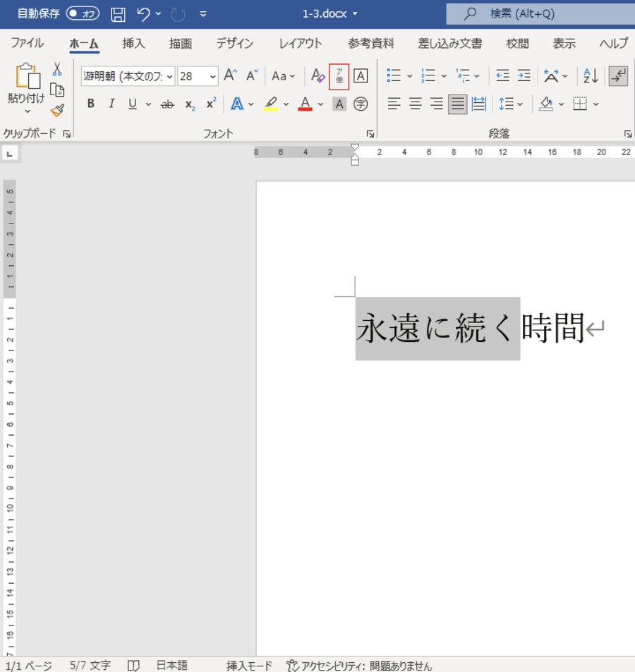
Task: Click the search box 検索 (Alt+Q)
Action: (540, 13)
